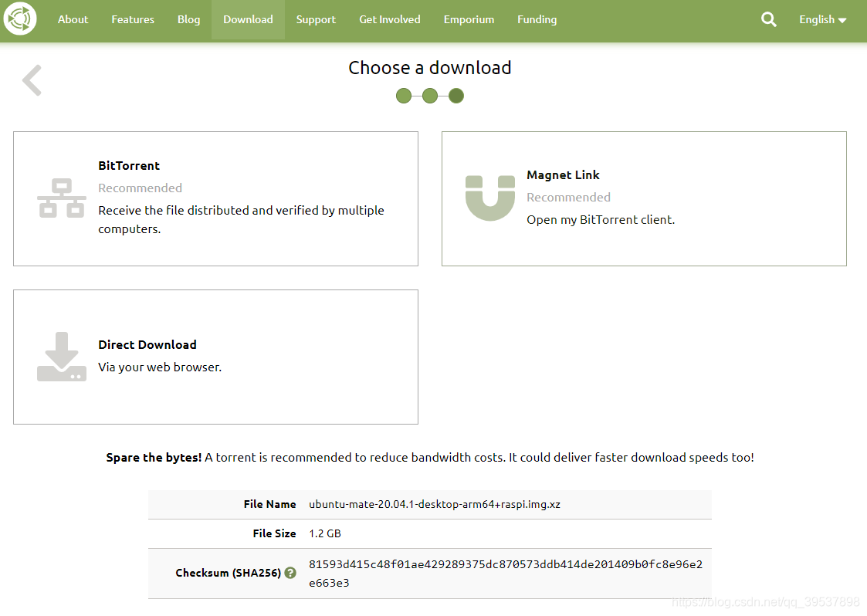Click the Magnet Link magnet icon
The height and width of the screenshot is (616, 867).
490,198
